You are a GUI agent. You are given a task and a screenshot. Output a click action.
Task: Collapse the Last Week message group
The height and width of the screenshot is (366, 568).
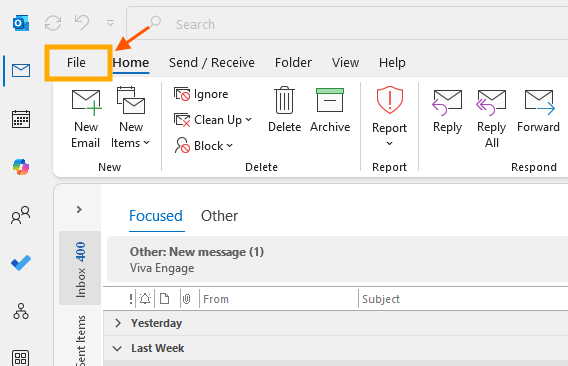pos(117,348)
